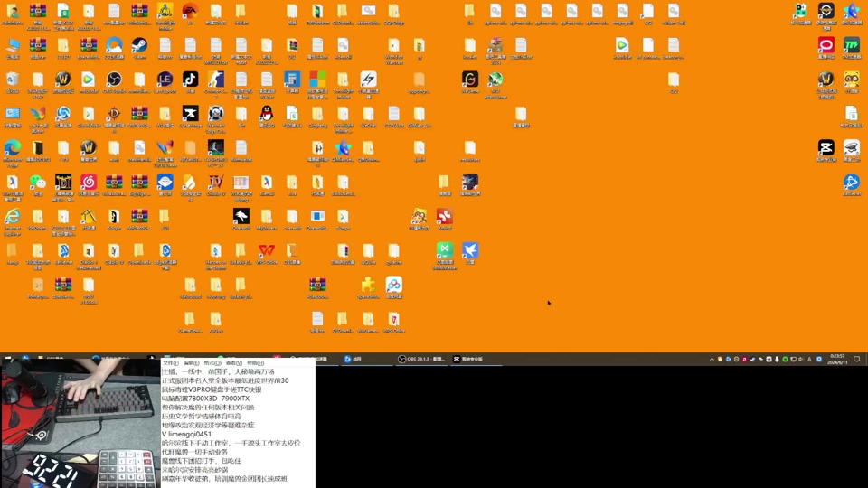The image size is (868, 488).
Task: Expand the hidden system tray icons chevron
Action: coord(712,359)
